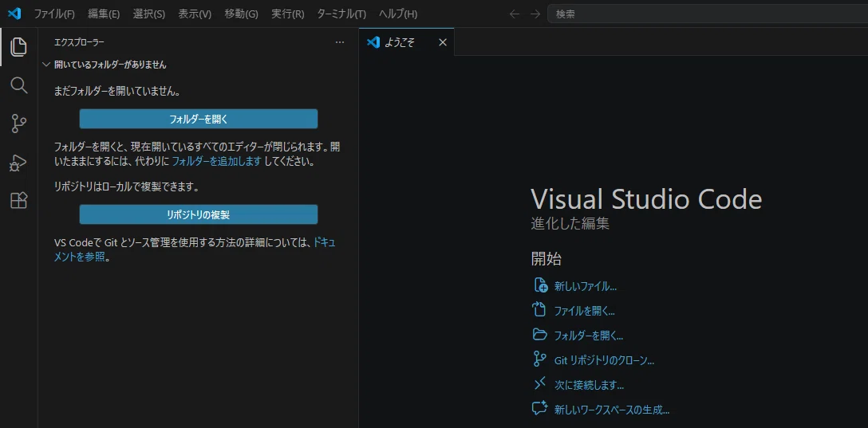
Task: Open the Search view icon
Action: pos(19,85)
